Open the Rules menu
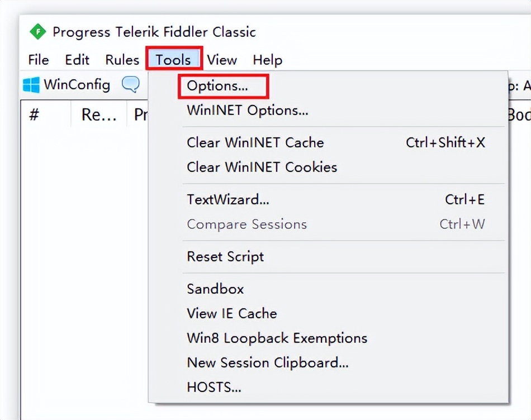This screenshot has width=531, height=420. click(122, 60)
